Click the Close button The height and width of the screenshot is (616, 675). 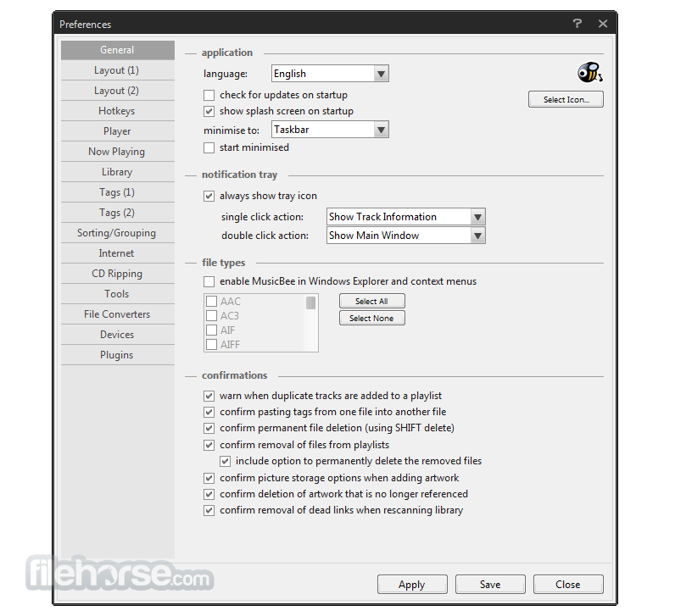click(x=568, y=585)
